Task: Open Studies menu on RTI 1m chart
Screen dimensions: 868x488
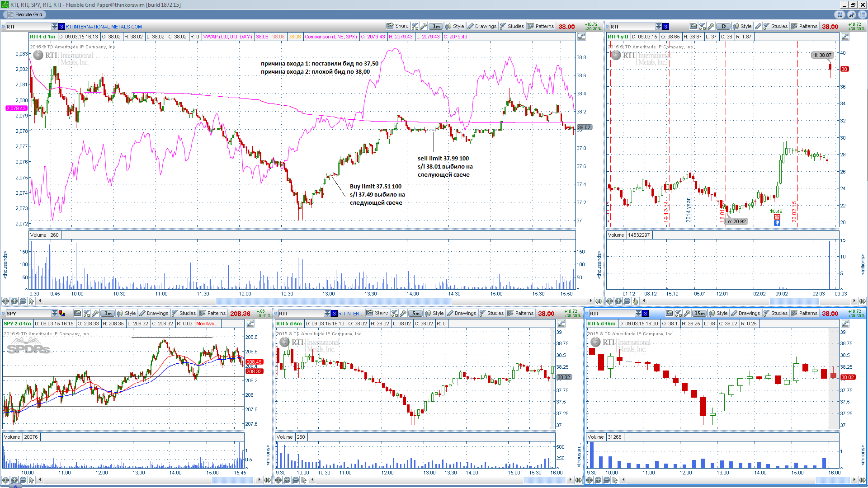Action: pos(512,26)
